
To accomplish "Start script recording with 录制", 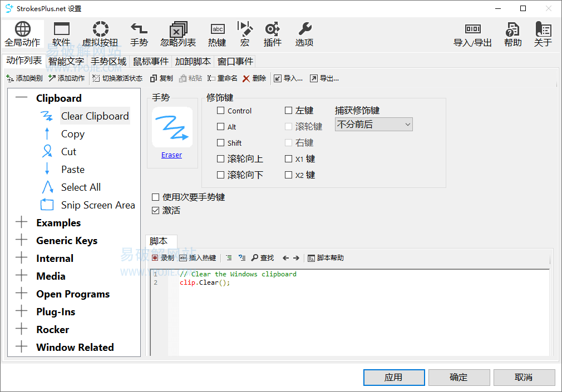I will click(x=163, y=257).
